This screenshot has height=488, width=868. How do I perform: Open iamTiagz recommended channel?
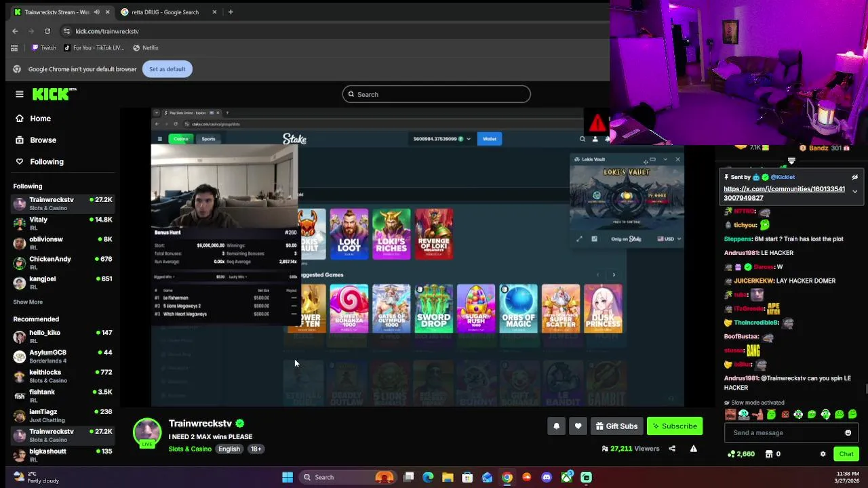point(62,415)
